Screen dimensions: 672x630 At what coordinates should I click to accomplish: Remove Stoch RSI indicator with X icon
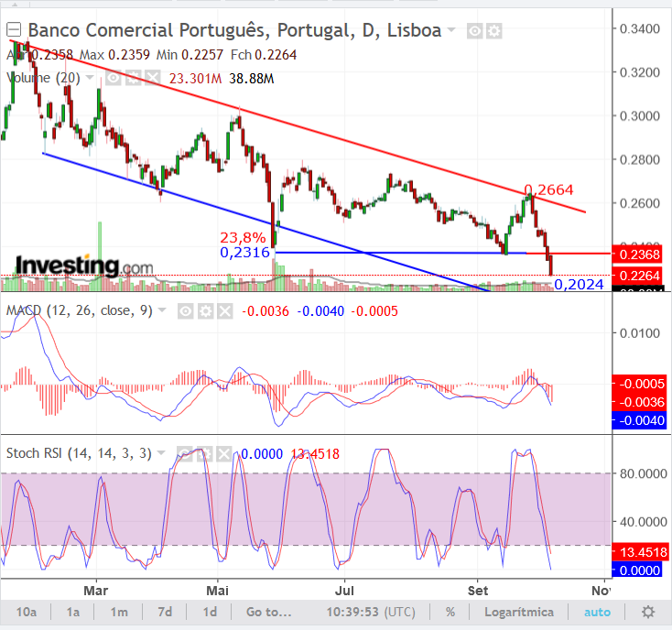(224, 454)
